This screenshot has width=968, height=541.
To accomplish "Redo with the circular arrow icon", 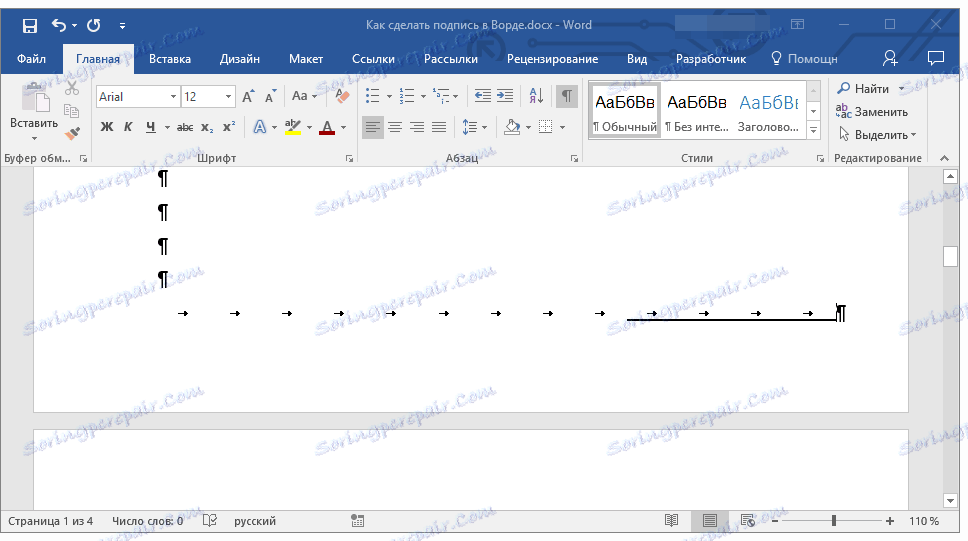I will click(94, 25).
